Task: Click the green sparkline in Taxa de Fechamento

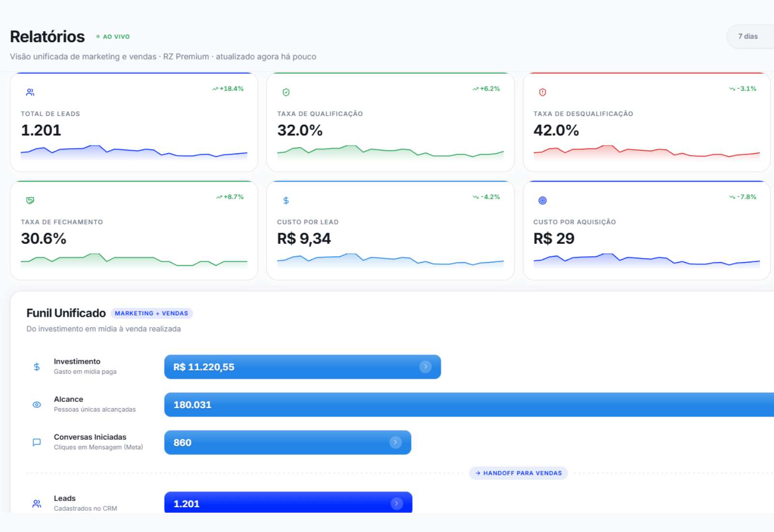Action: pyautogui.click(x=134, y=260)
